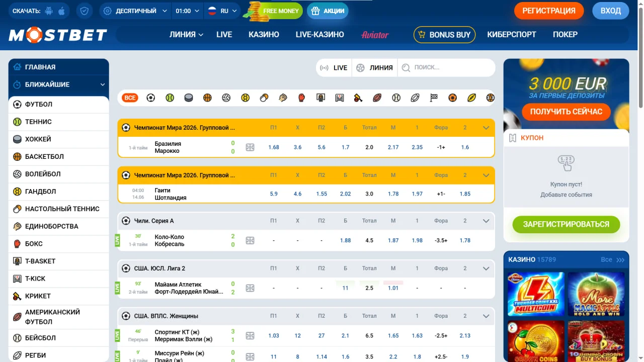The width and height of the screenshot is (644, 362).
Task: Open the casino Все link
Action: 612,259
